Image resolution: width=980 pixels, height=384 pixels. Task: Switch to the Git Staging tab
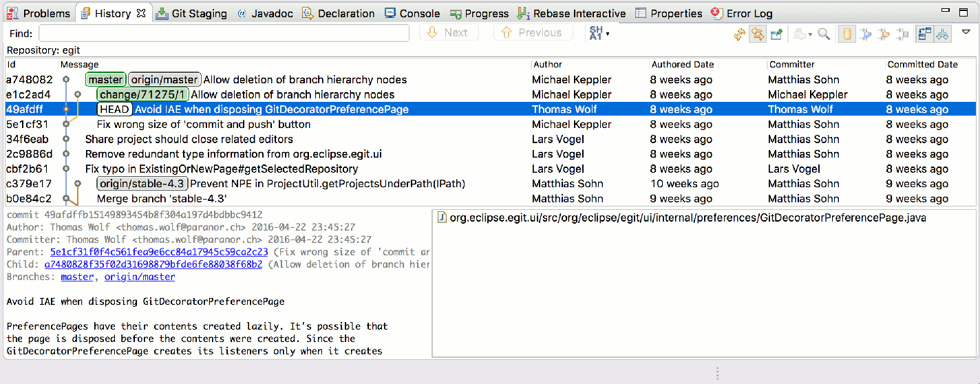pyautogui.click(x=191, y=13)
